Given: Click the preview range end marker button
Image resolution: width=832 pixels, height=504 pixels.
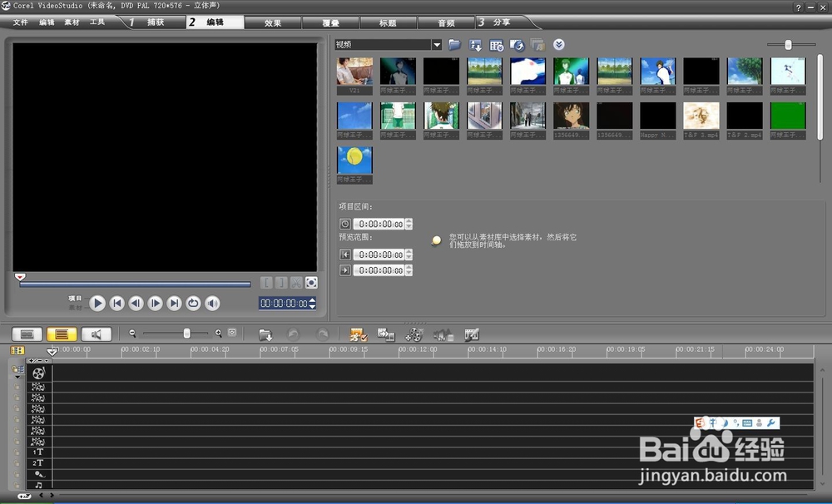Looking at the screenshot, I should [x=345, y=270].
